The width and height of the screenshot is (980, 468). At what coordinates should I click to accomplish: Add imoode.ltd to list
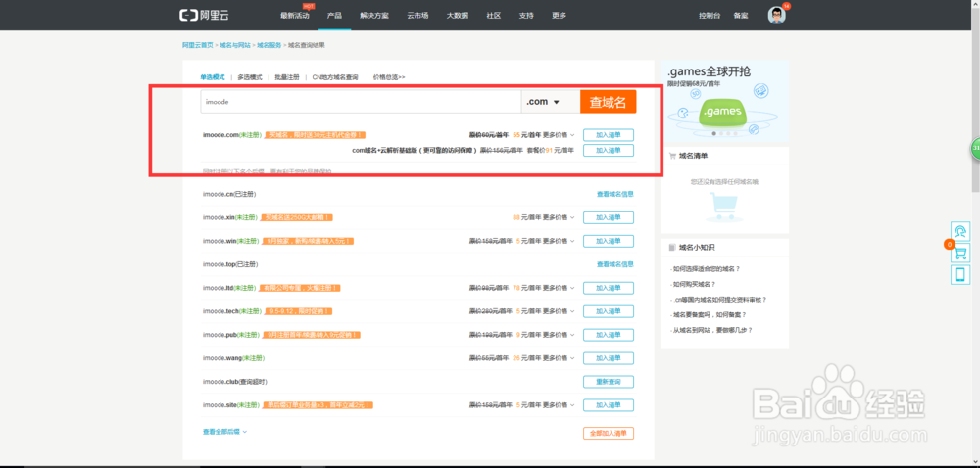[x=609, y=288]
